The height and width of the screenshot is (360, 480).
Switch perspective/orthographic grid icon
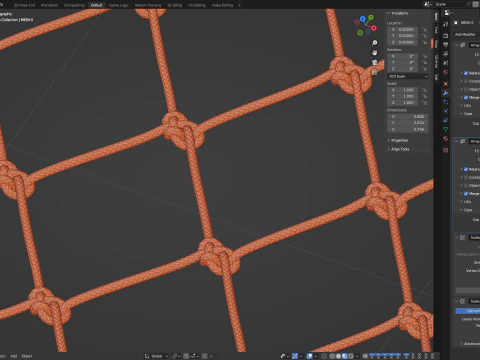[375, 72]
